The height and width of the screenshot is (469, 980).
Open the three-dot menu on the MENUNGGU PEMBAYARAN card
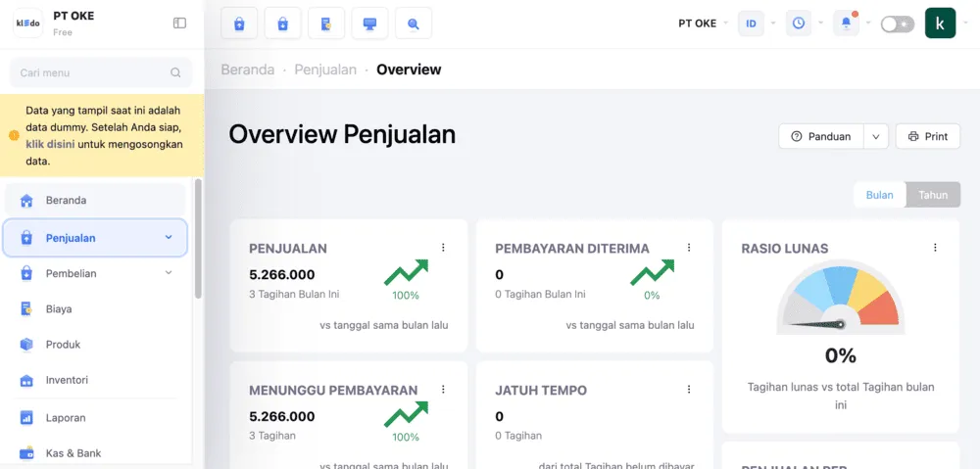pyautogui.click(x=443, y=390)
